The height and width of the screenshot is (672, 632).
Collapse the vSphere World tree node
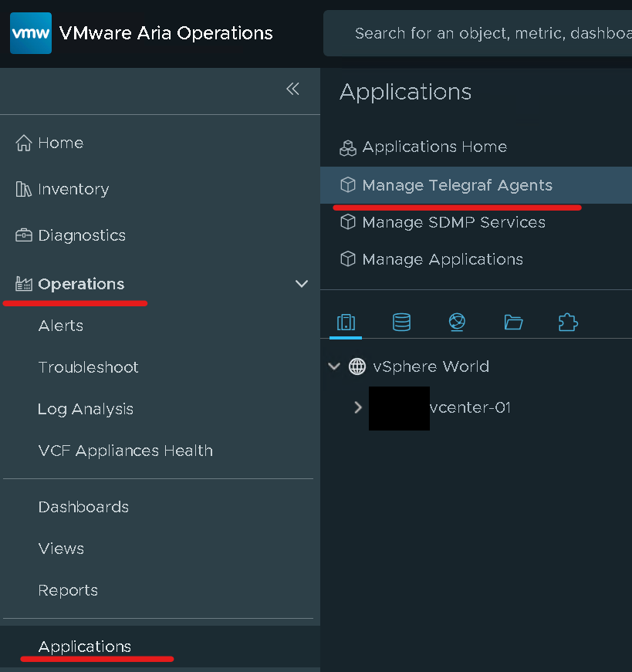tap(334, 366)
